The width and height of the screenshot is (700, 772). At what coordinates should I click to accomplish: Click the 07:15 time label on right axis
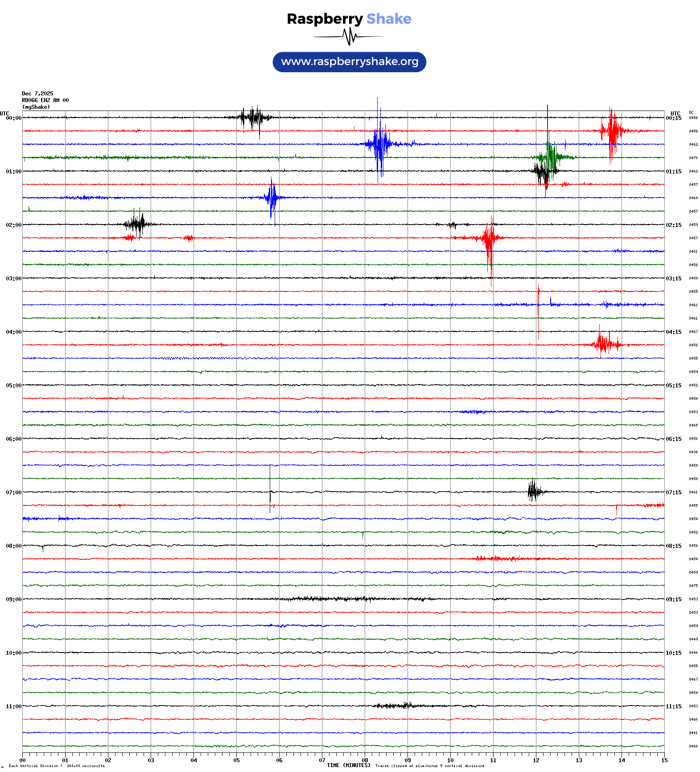pos(673,493)
